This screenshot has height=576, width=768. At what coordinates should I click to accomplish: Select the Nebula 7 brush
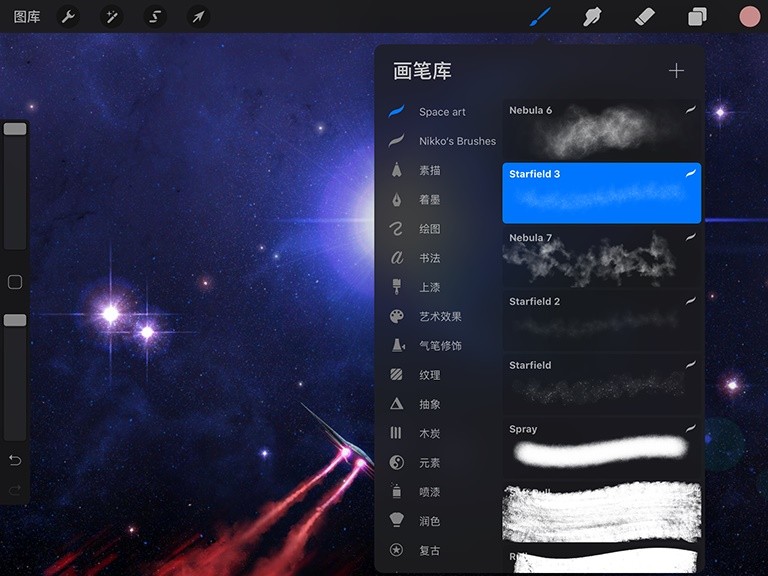[x=601, y=257]
